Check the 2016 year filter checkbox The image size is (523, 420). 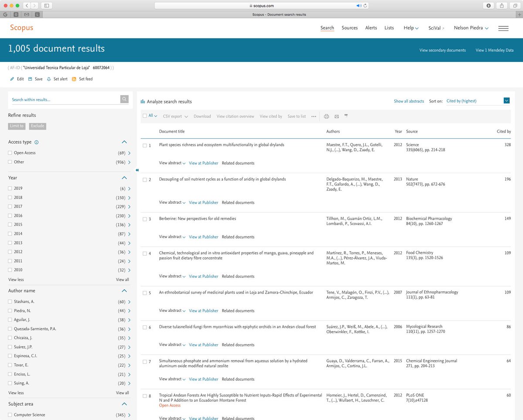[x=10, y=216]
